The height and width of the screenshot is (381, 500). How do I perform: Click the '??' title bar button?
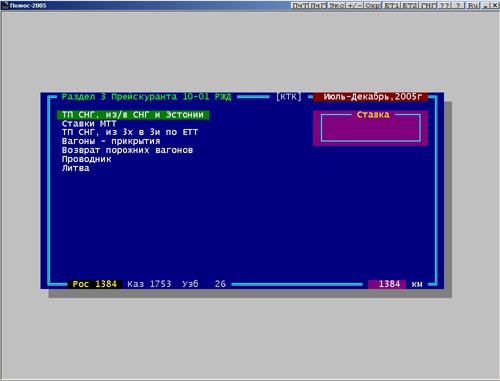click(x=445, y=5)
